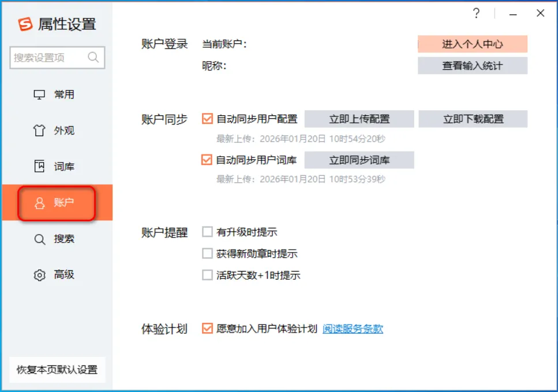Click the 账户 person icon in the sidebar
558x392 pixels.
tap(54, 202)
